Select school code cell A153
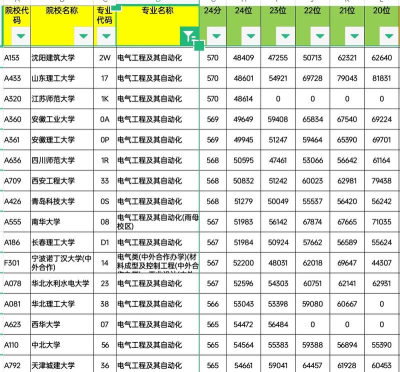Screen dimensions: 400x372 (x=16, y=58)
